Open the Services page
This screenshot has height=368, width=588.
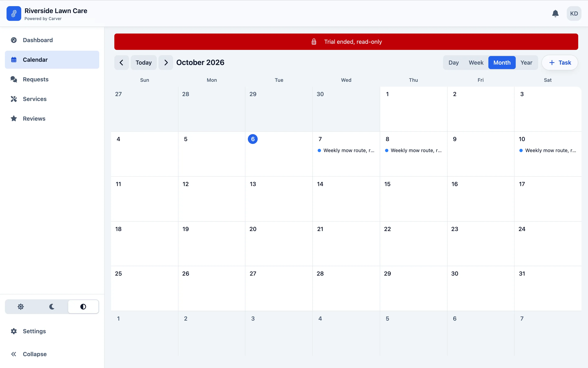[52, 99]
